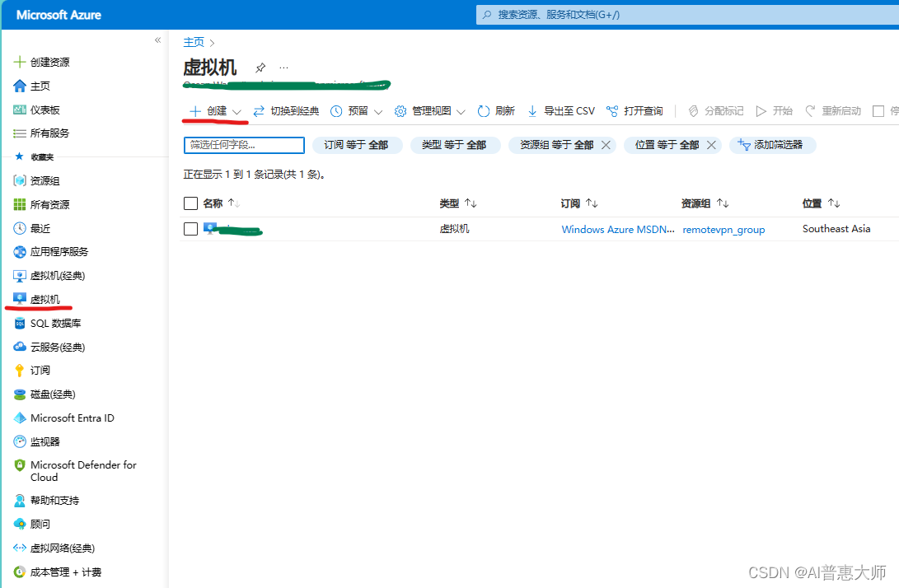Image resolution: width=899 pixels, height=588 pixels.
Task: Click Switch to classic (切换到经典)
Action: pos(286,110)
